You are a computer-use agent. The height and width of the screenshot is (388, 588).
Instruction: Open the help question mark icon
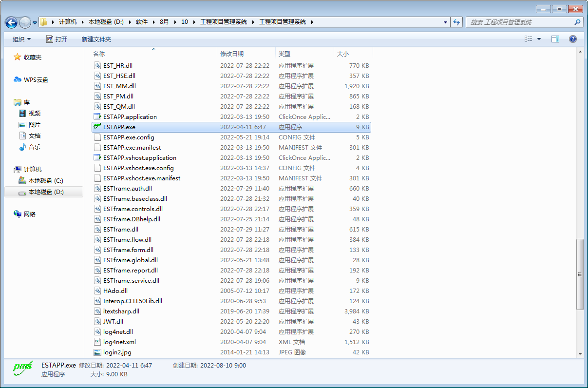point(573,39)
